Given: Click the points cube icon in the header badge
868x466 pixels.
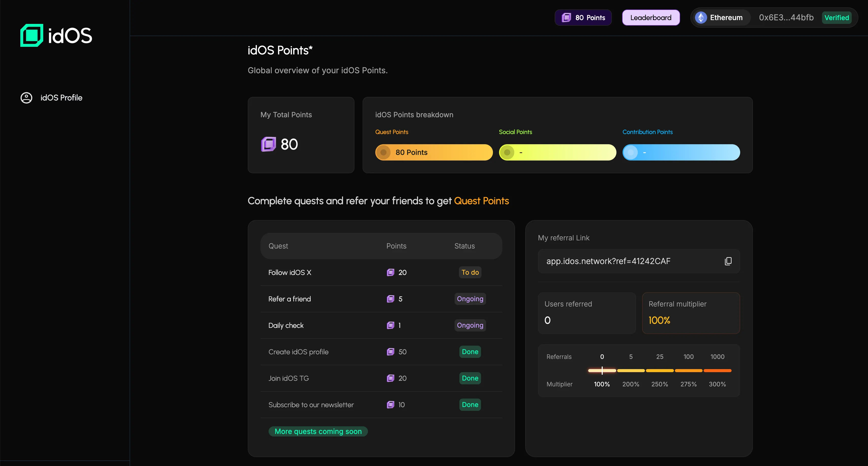Looking at the screenshot, I should [566, 18].
